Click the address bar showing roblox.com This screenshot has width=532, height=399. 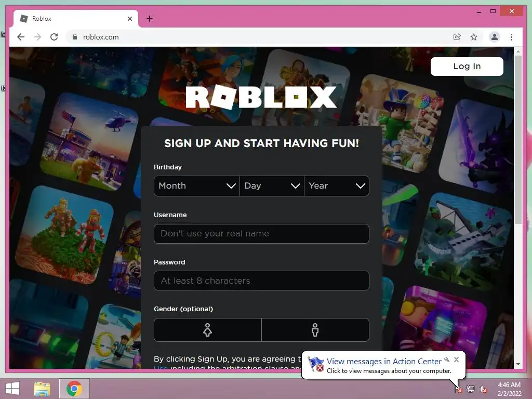click(258, 37)
